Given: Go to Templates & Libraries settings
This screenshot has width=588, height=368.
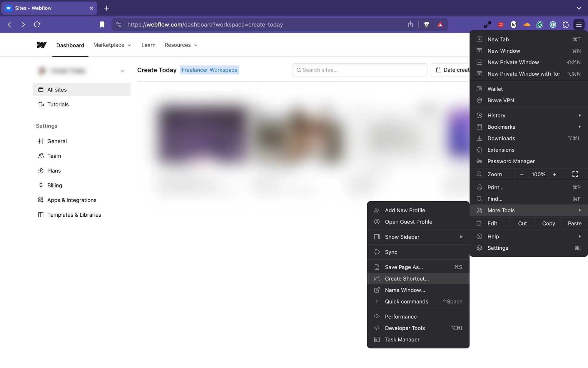Looking at the screenshot, I should (74, 215).
